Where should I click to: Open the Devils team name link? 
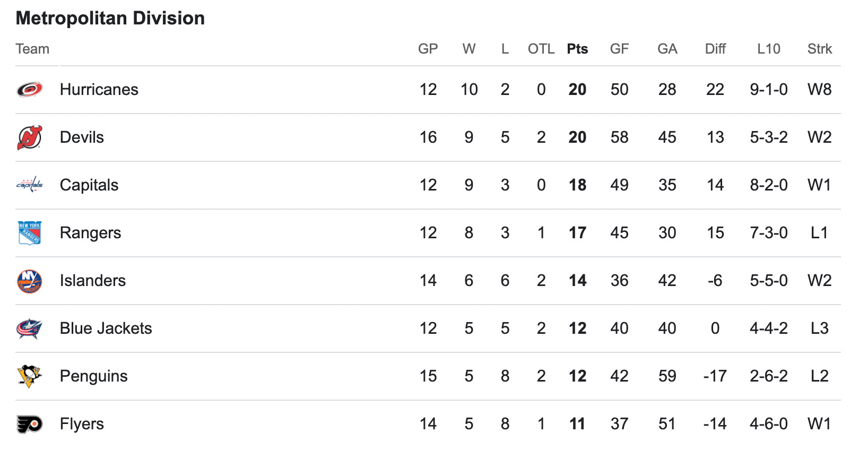(82, 137)
